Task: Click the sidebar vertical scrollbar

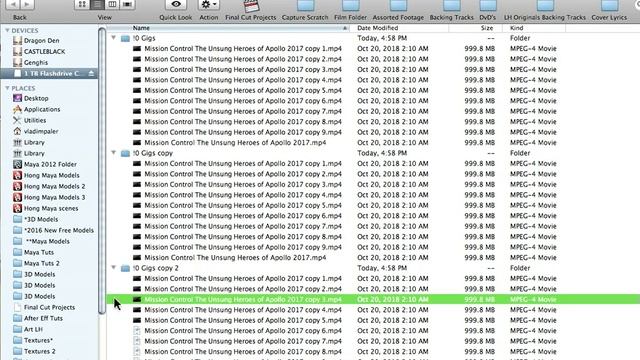Action: [x=101, y=171]
